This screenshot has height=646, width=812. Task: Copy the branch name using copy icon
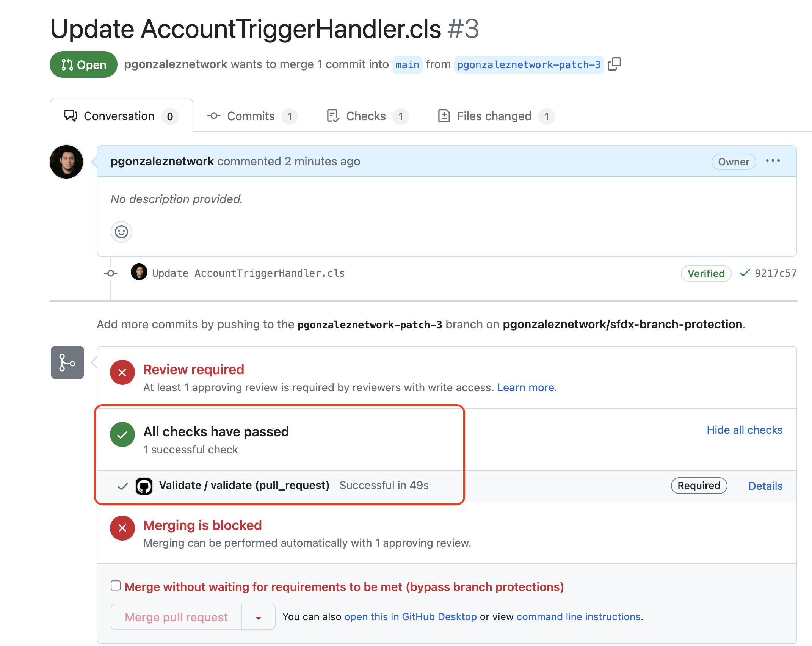click(614, 64)
